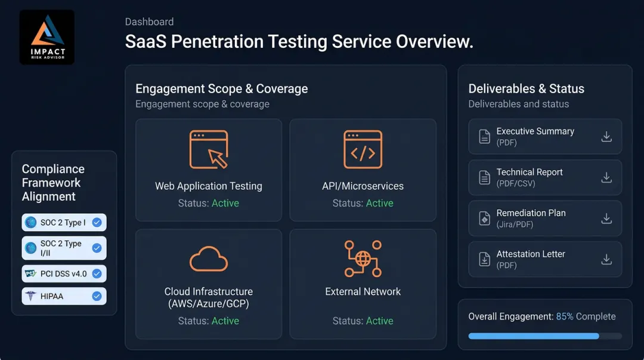Viewport: 644px width, 360px height.
Task: Click Active status under External Network
Action: (x=379, y=321)
